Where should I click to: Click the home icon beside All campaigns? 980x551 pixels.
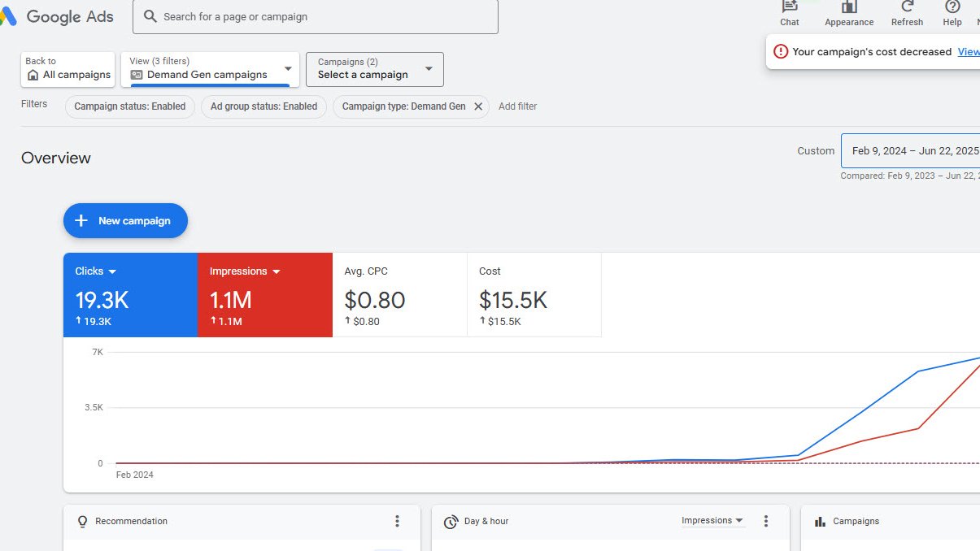click(33, 75)
